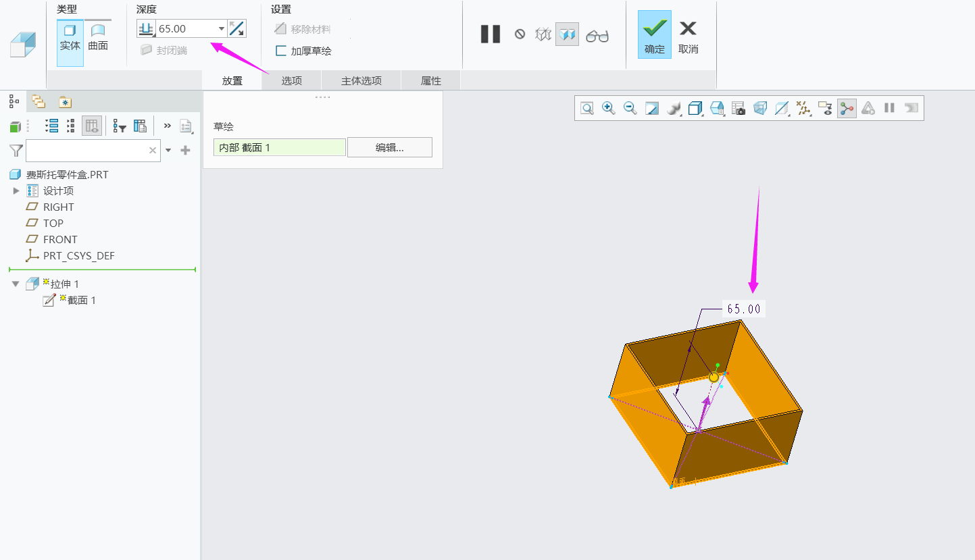This screenshot has width=975, height=560.
Task: Open the 属性 tab
Action: click(431, 80)
